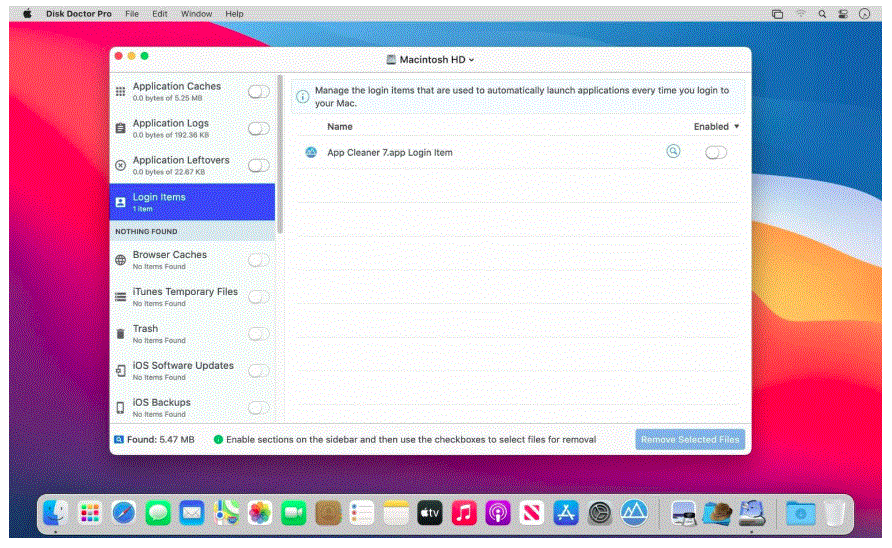Click '0.0 bytes of 5.25 MB' text

coord(167,98)
